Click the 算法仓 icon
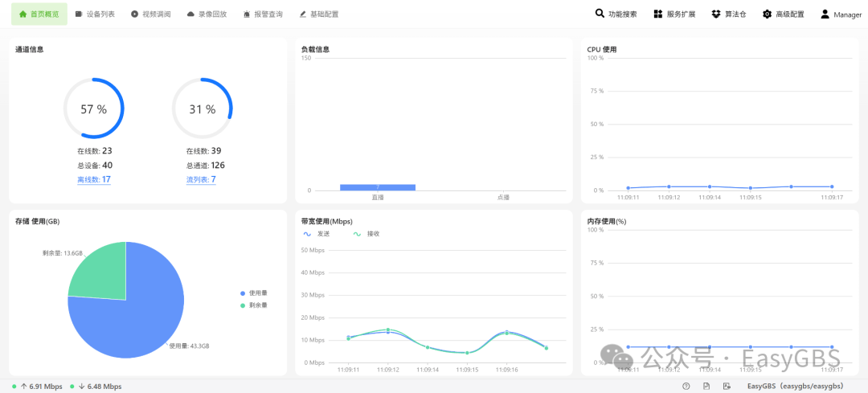868x393 pixels. (x=716, y=14)
